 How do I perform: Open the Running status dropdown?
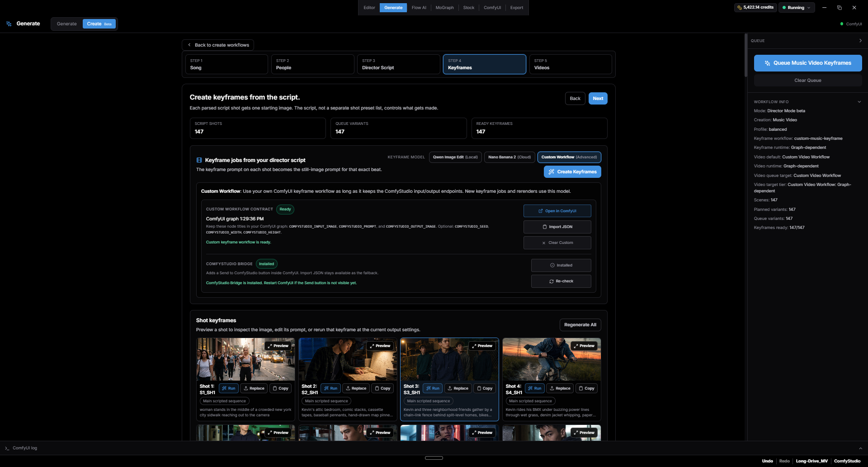(x=797, y=7)
